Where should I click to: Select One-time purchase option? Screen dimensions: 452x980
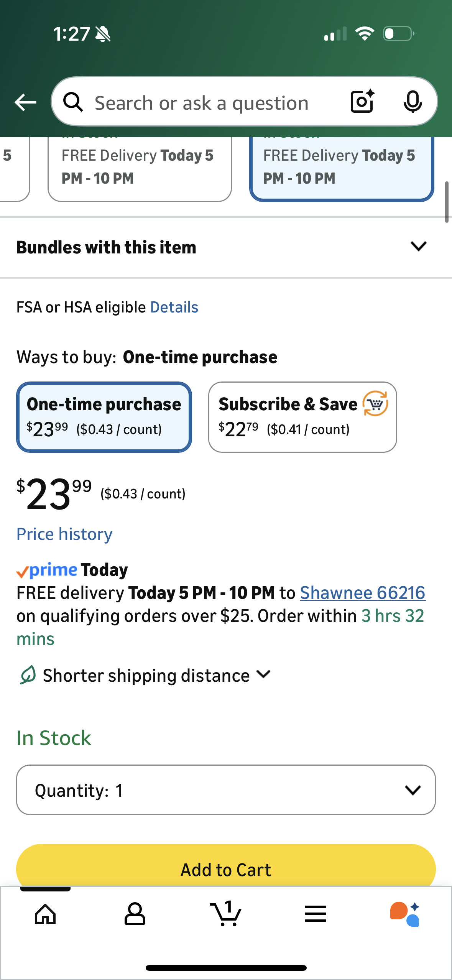pos(104,417)
